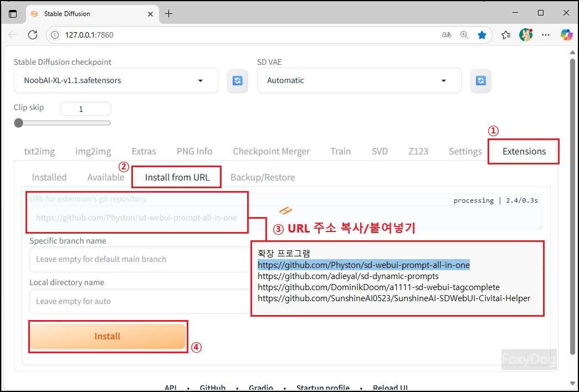Refresh the SD VAE list
Image resolution: width=579 pixels, height=392 pixels.
pyautogui.click(x=480, y=80)
